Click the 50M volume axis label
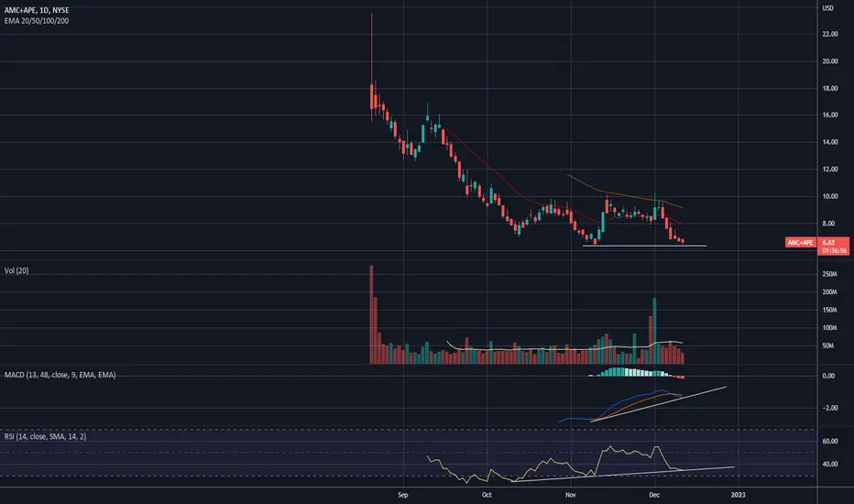 (827, 346)
